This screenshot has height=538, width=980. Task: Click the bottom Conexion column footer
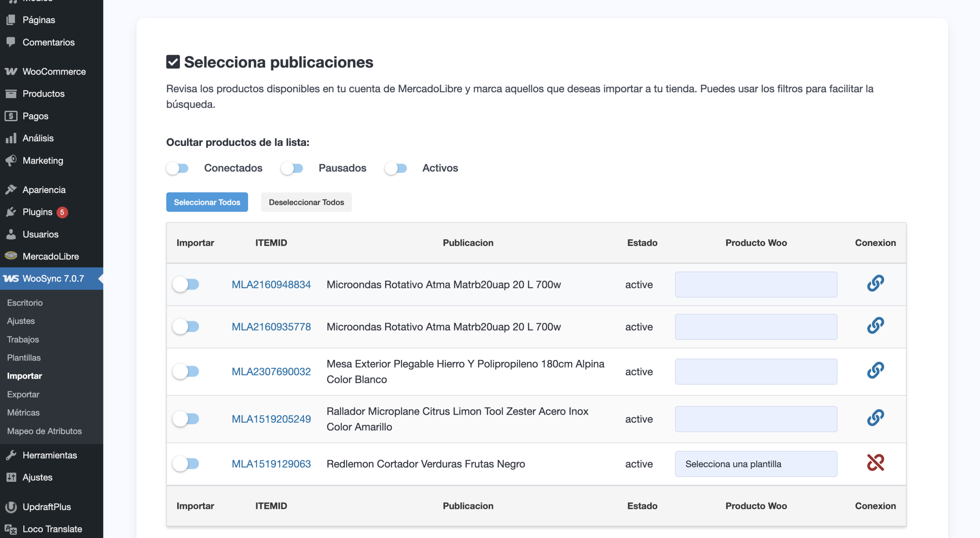(875, 506)
